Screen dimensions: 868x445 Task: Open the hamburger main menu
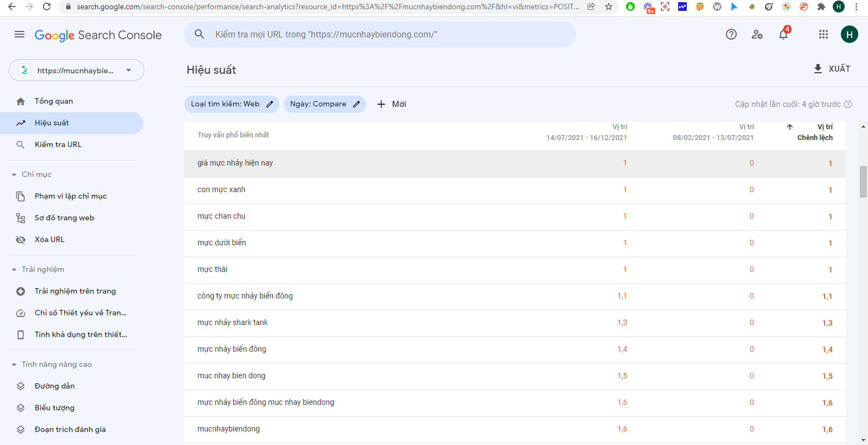tap(20, 35)
